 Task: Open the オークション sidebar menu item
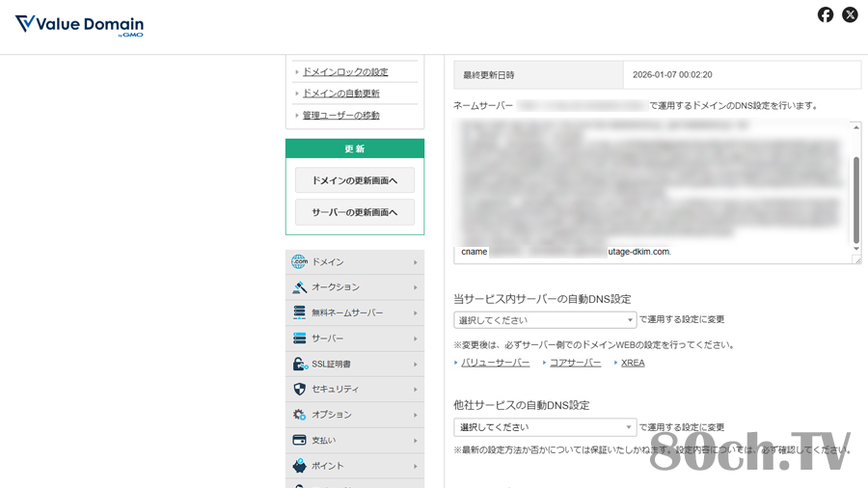355,287
